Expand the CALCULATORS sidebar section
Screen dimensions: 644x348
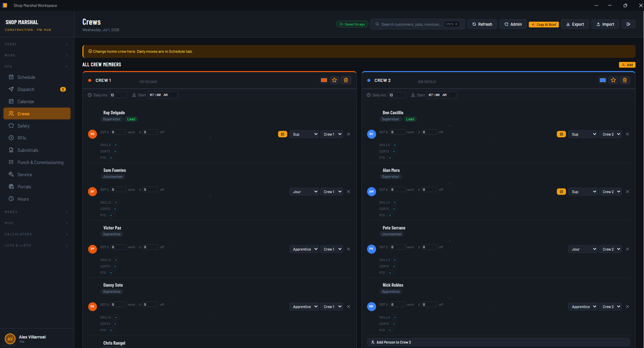coord(37,234)
